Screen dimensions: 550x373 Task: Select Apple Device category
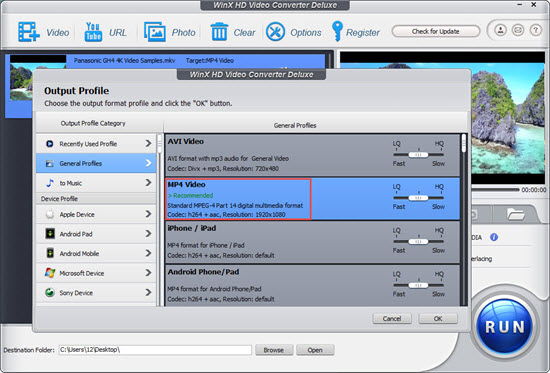(96, 214)
